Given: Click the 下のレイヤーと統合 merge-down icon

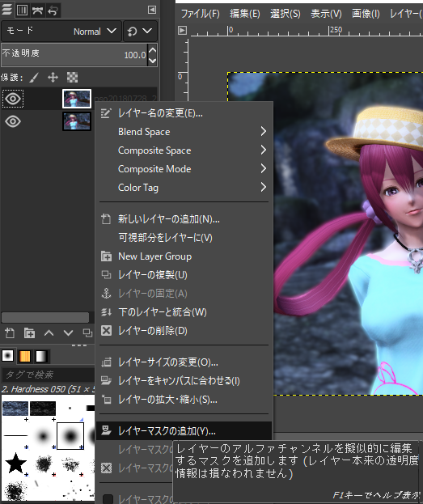Looking at the screenshot, I should coord(107,312).
